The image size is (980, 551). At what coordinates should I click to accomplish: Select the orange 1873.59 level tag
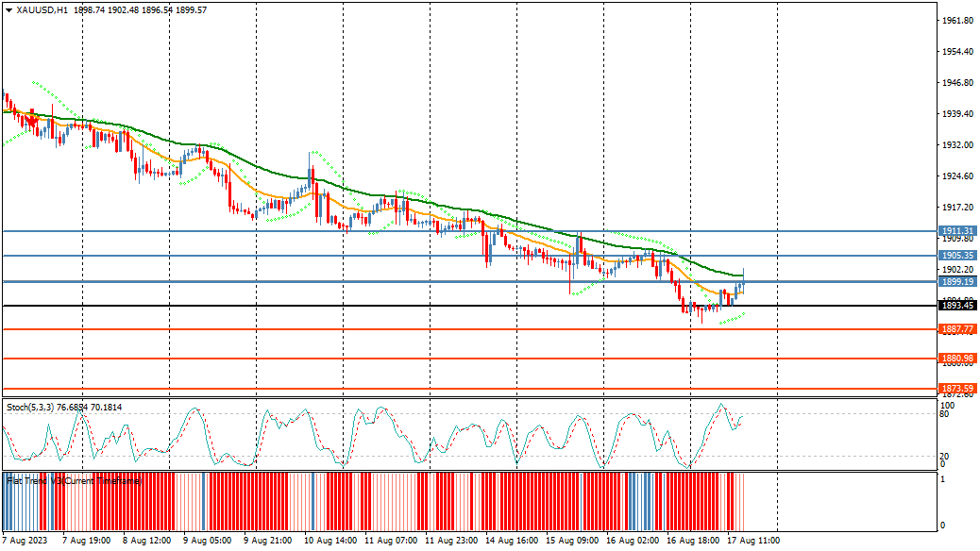[957, 389]
